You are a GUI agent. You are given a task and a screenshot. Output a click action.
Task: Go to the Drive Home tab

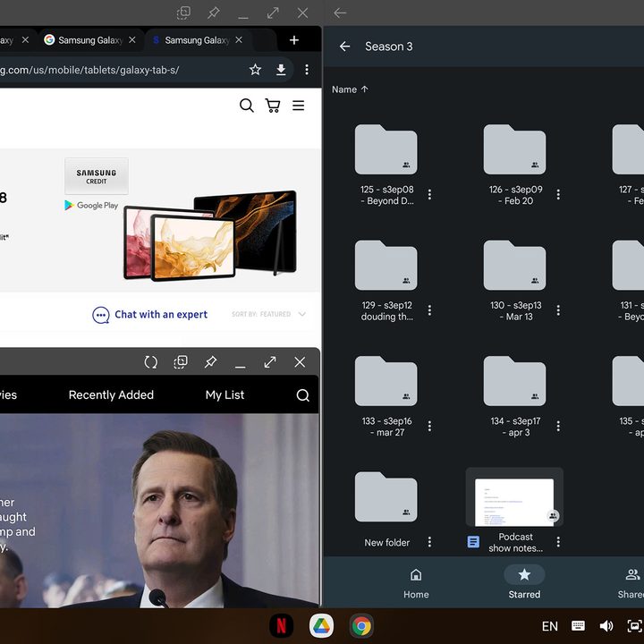pyautogui.click(x=416, y=582)
